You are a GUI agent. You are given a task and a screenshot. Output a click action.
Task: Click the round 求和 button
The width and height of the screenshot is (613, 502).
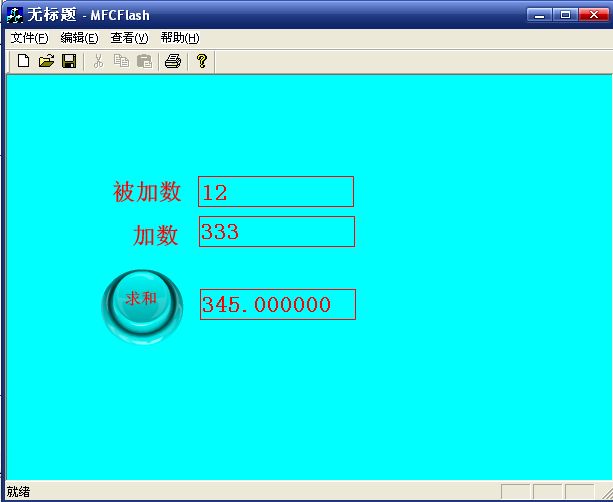point(142,306)
